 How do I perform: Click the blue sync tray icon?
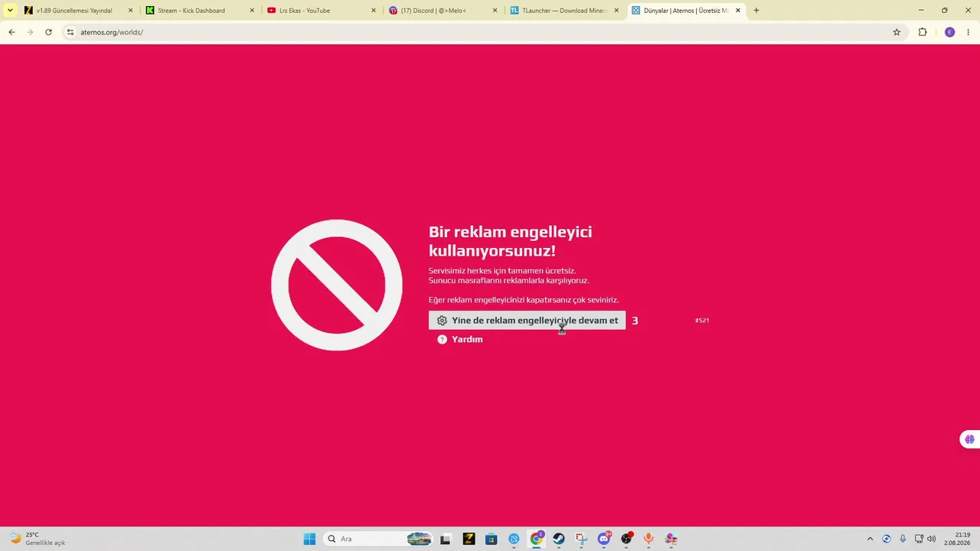point(887,539)
